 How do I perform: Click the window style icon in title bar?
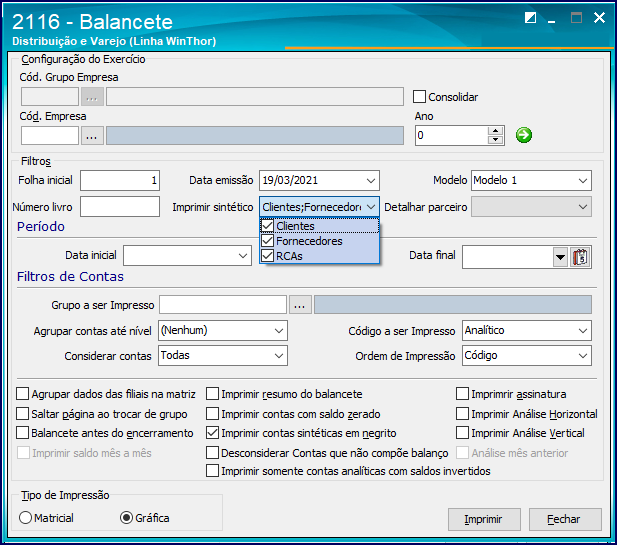tap(530, 18)
